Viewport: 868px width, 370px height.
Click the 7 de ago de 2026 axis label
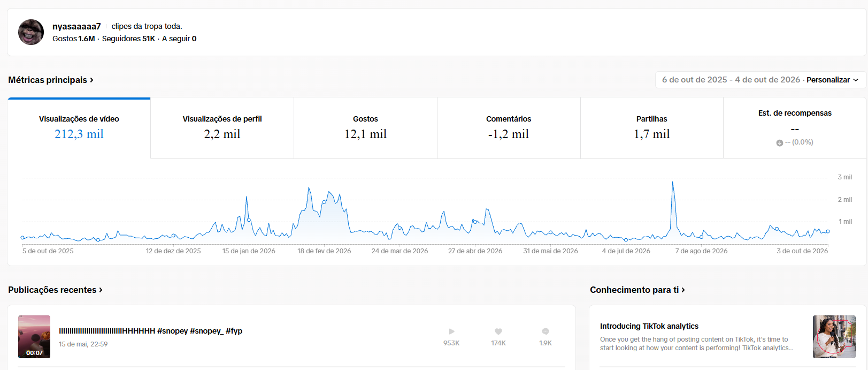701,251
